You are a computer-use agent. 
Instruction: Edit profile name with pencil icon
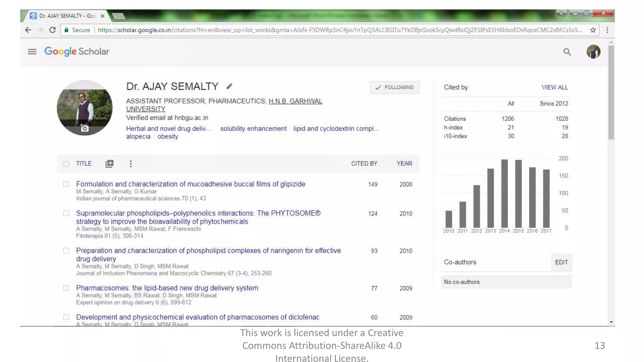[229, 86]
